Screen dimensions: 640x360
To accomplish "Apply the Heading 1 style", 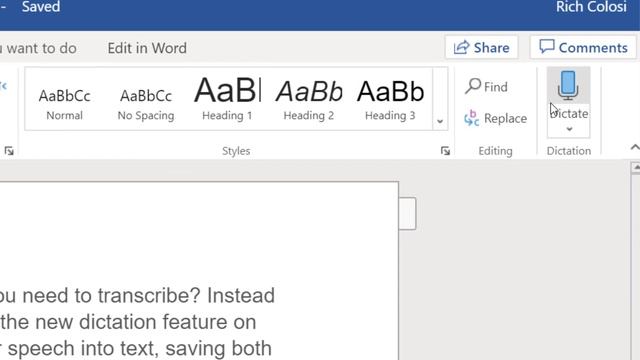I will 227,99.
